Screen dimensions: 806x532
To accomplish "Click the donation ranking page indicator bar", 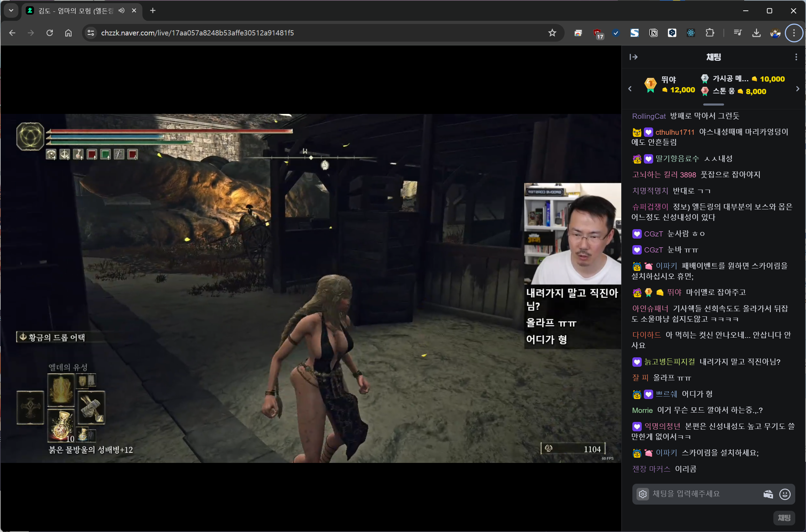I will pyautogui.click(x=713, y=104).
